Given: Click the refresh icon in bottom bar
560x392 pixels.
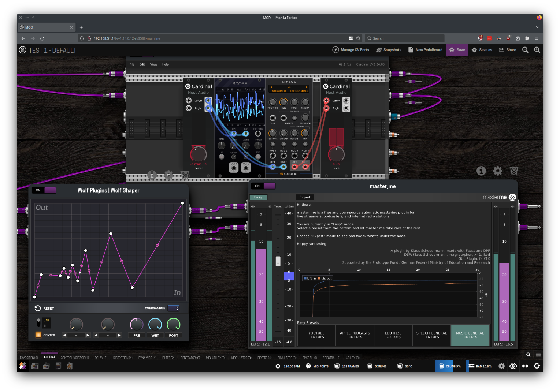Looking at the screenshot, I should tap(537, 366).
